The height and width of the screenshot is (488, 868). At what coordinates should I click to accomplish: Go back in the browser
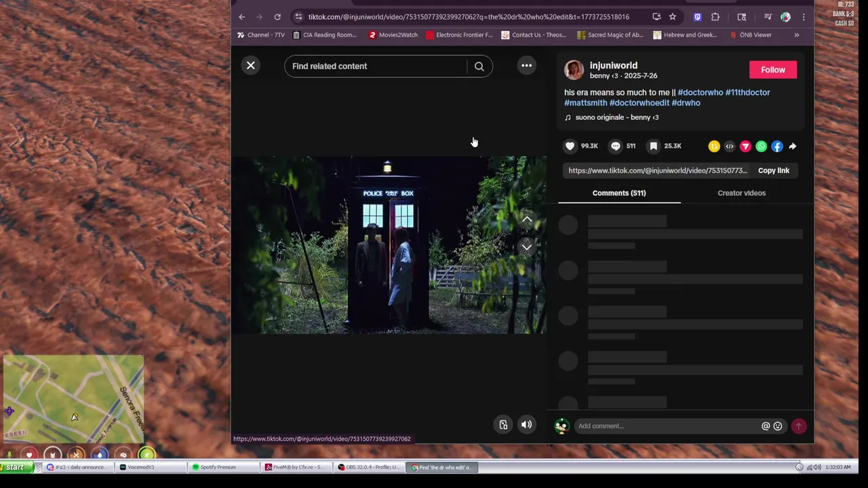coord(242,17)
